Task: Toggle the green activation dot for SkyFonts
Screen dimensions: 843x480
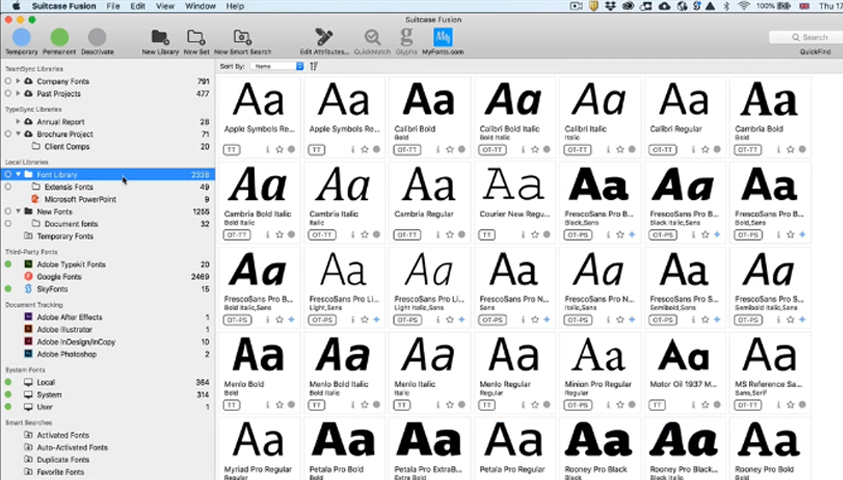Action: (x=8, y=289)
